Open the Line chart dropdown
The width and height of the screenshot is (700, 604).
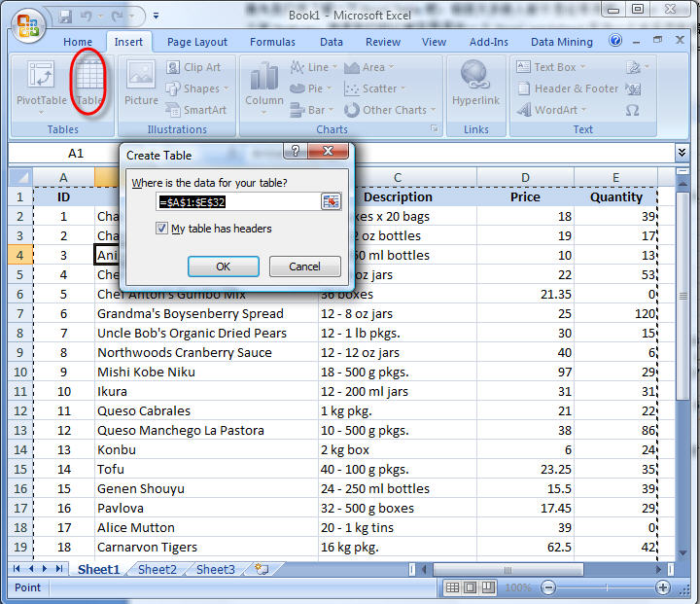pyautogui.click(x=313, y=67)
